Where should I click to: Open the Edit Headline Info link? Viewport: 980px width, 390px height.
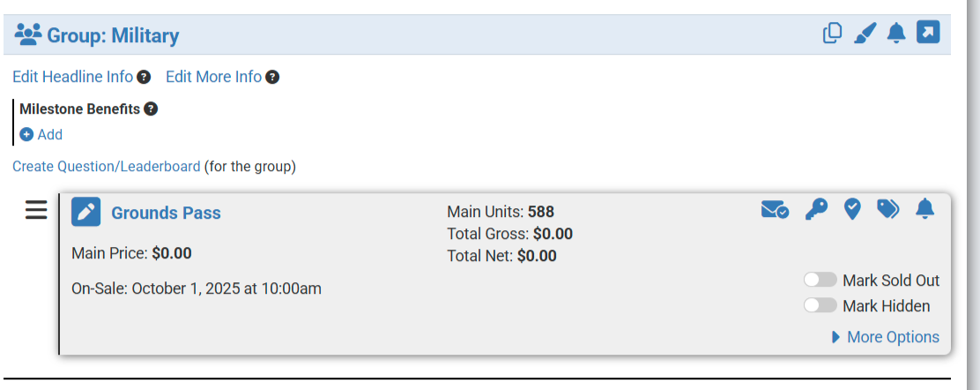(x=72, y=77)
